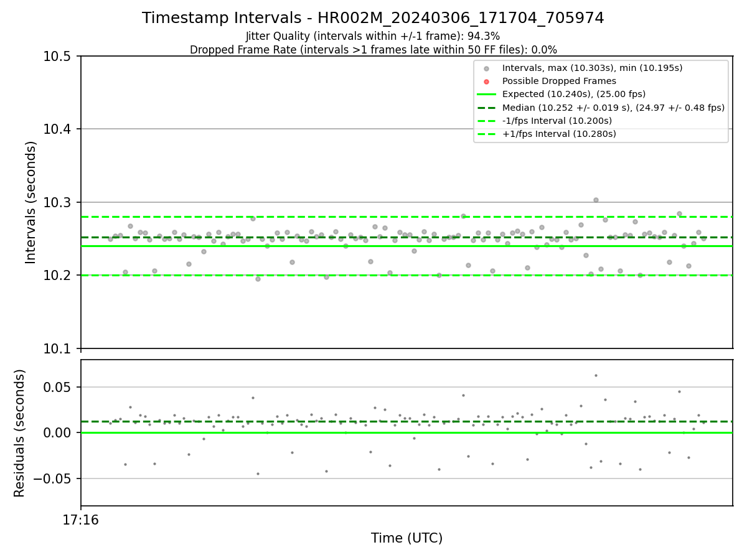Click the 'Dropped Frame Rate' 0.0% subtitle line

tap(373, 50)
